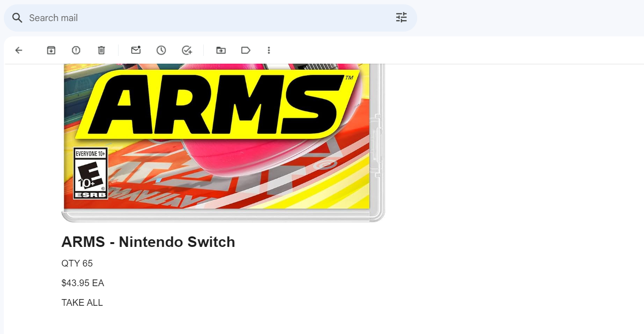Open the Move to folder menu

221,50
